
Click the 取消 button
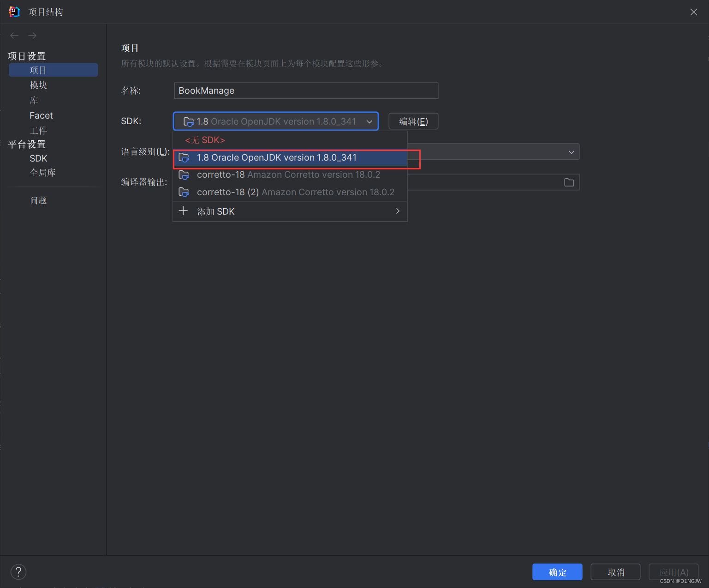(615, 572)
